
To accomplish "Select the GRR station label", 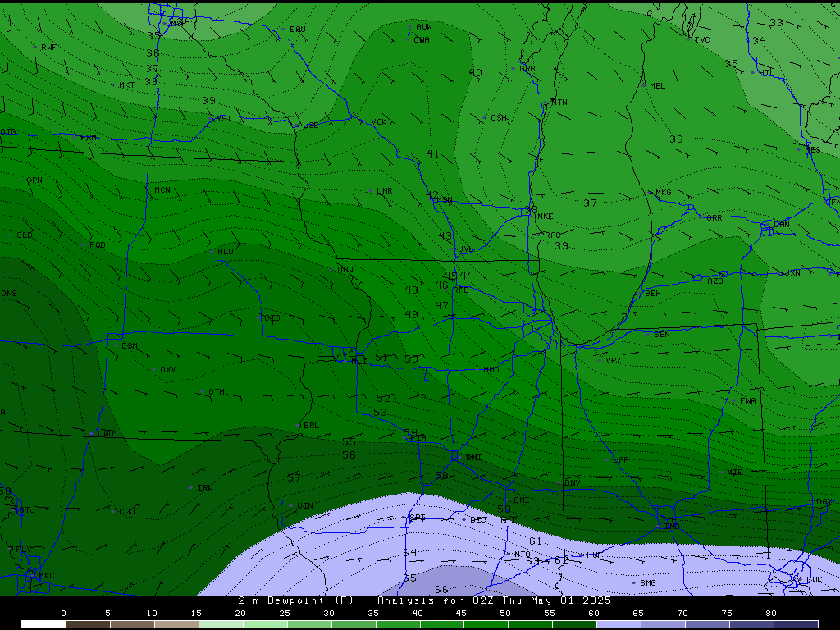I will coord(714,218).
